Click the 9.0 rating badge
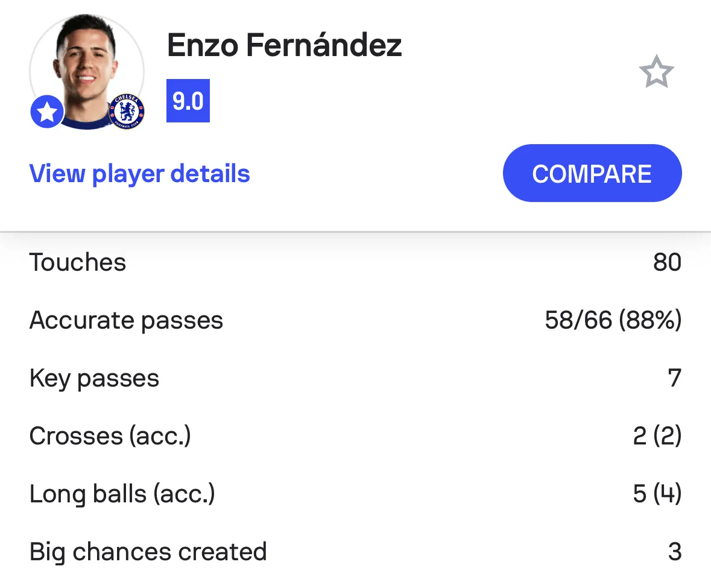This screenshot has height=588, width=711. (x=188, y=101)
